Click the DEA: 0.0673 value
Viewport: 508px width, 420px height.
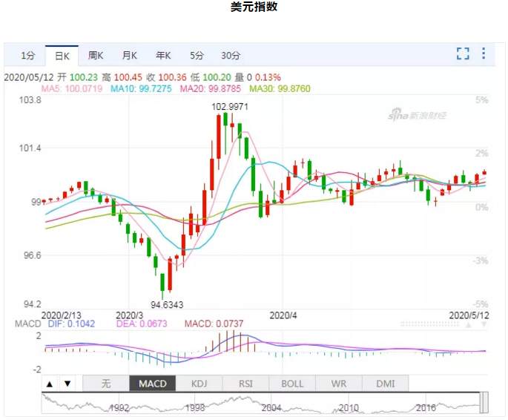[142, 324]
